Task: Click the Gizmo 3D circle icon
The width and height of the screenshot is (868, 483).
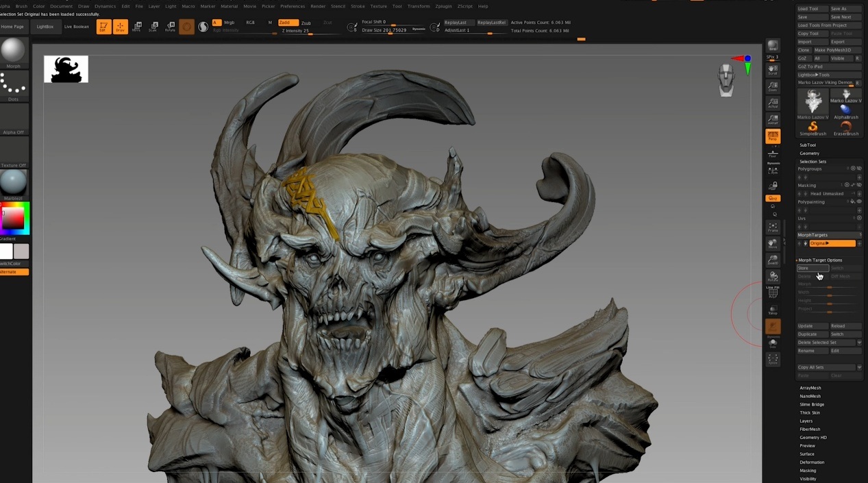Action: [x=186, y=27]
